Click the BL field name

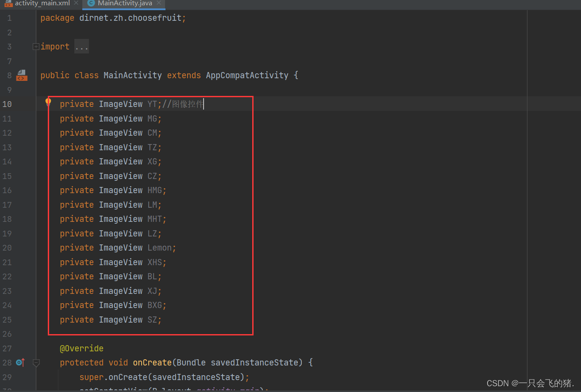[x=152, y=276]
